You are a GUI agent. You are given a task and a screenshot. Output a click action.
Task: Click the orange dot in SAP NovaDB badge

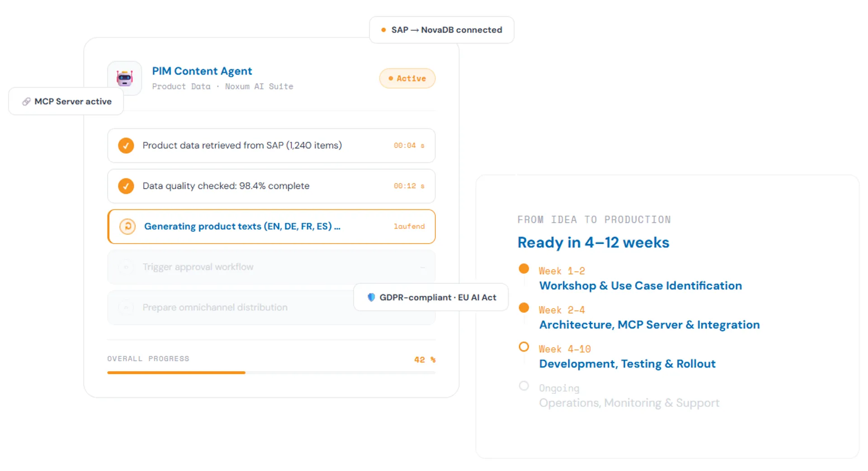tap(383, 30)
